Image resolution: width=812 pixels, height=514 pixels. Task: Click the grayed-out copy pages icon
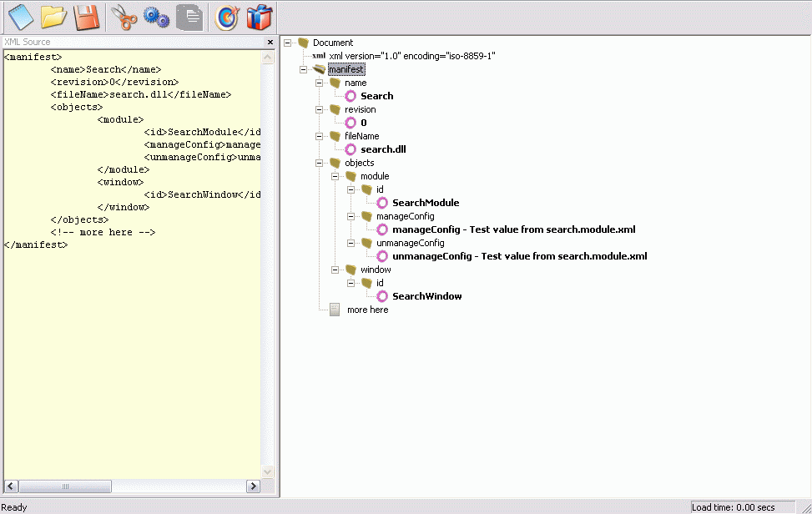[189, 17]
